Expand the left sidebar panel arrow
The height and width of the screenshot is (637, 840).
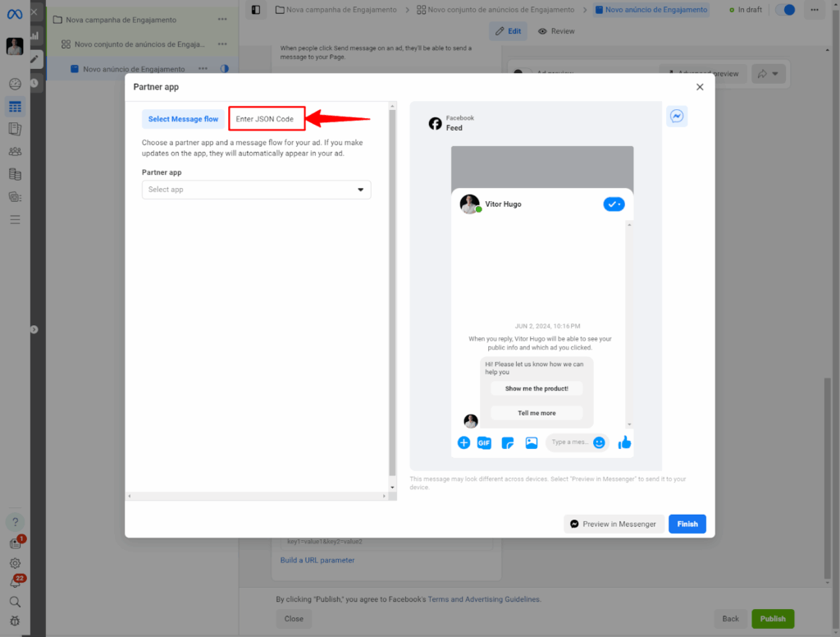[34, 329]
